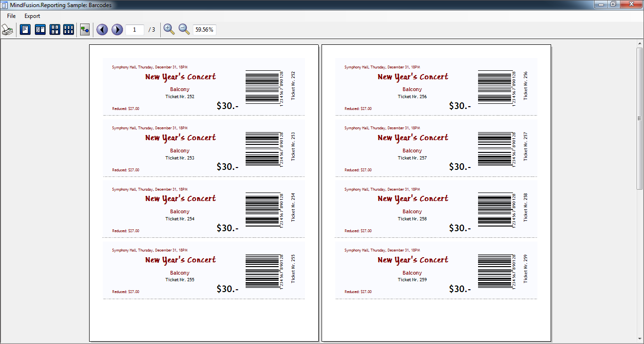The image size is (644, 344).
Task: Go to the previous page arrow
Action: 102,30
